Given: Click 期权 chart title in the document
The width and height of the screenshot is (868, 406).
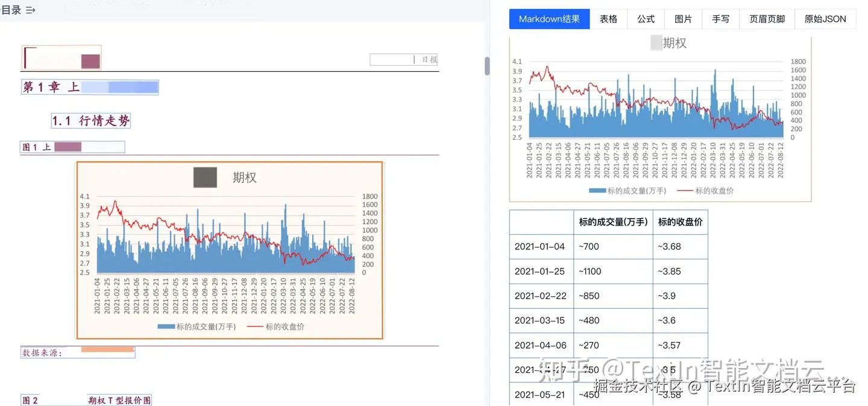Looking at the screenshot, I should 245,177.
